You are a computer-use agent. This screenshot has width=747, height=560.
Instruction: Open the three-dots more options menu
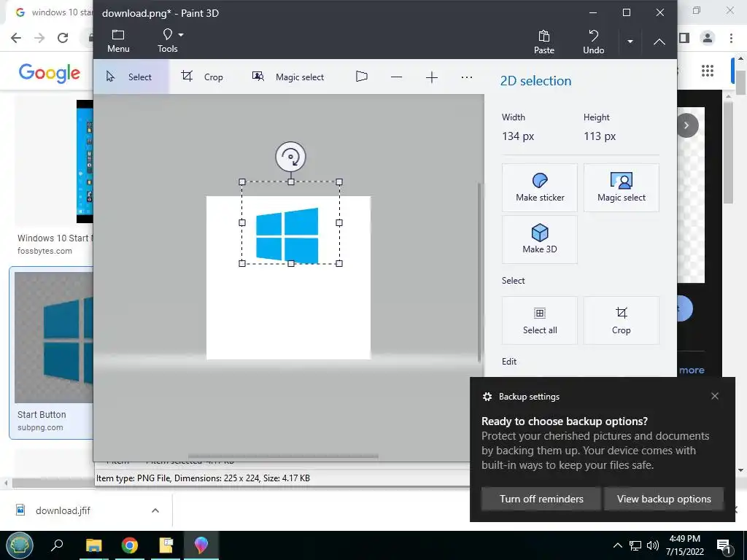click(x=467, y=77)
